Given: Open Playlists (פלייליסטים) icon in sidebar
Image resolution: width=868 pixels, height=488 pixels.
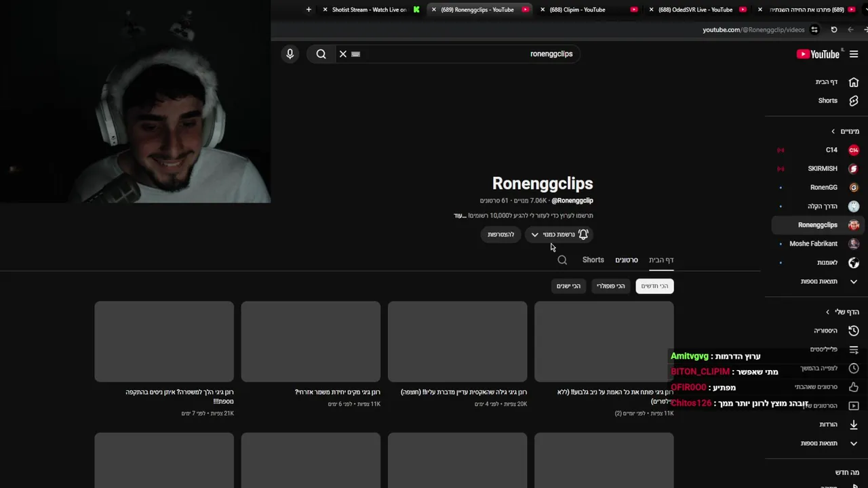Looking at the screenshot, I should (x=854, y=350).
